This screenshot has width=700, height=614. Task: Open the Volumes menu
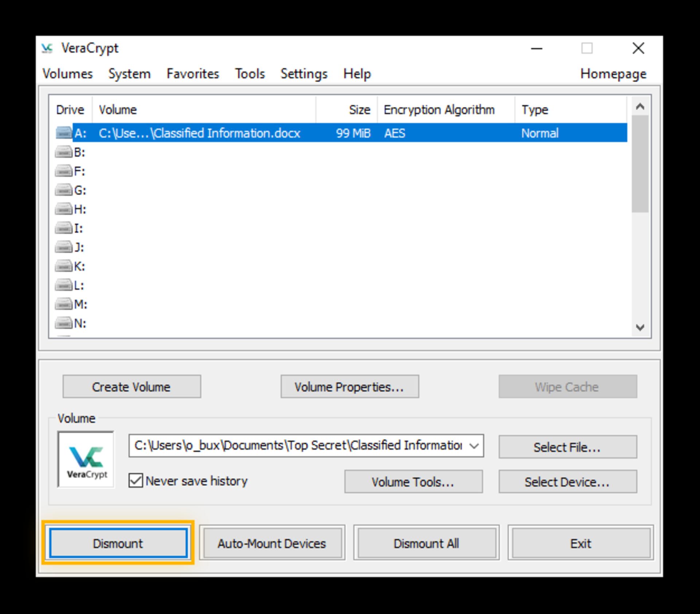(x=68, y=74)
